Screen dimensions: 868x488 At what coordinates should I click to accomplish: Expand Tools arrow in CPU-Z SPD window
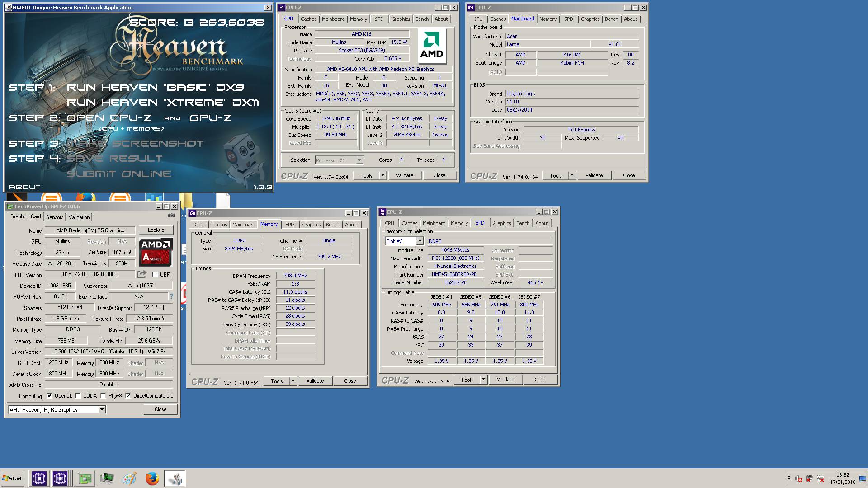point(483,380)
